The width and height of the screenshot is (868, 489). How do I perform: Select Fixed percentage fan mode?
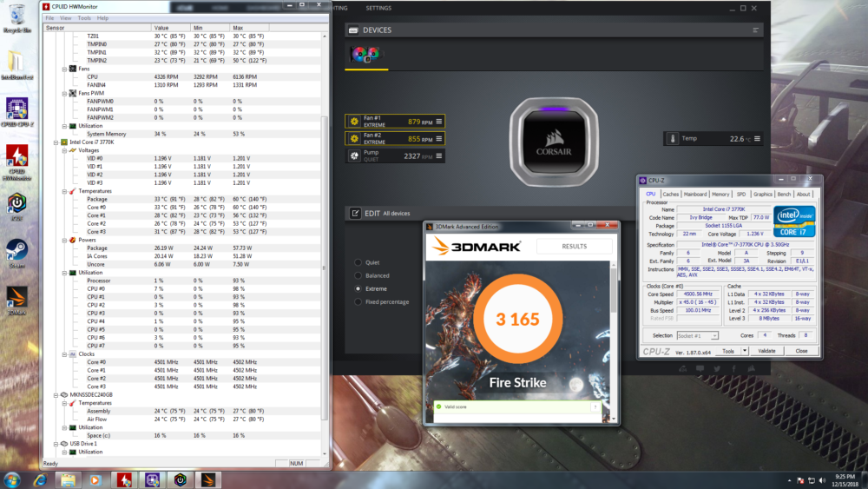[358, 301]
